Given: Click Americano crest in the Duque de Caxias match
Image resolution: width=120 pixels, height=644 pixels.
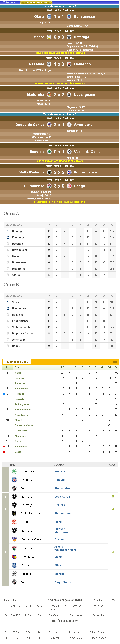Looking at the screenshot, I should pos(69,125).
